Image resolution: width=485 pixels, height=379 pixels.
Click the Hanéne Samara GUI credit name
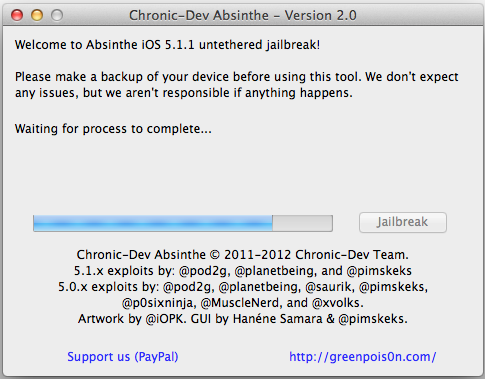[x=277, y=319]
